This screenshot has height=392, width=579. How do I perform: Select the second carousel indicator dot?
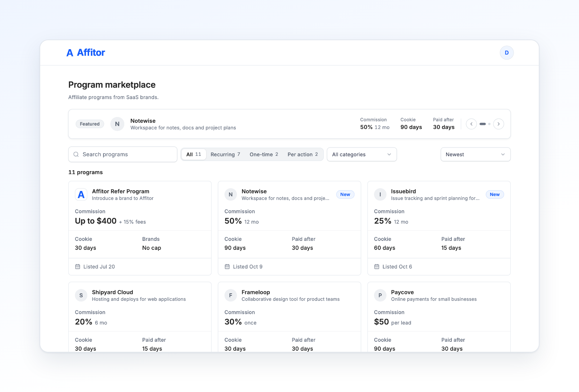(489, 124)
